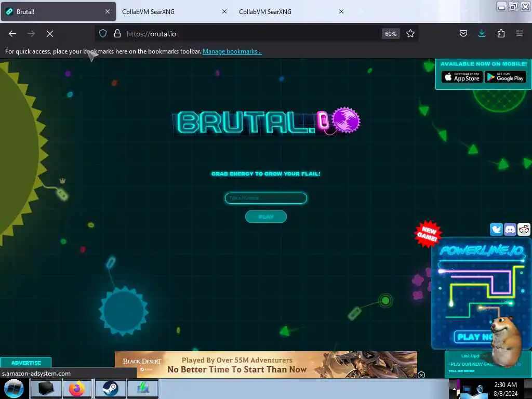The image size is (532, 399).
Task: Open the Manage bookmarks link
Action: click(x=232, y=51)
